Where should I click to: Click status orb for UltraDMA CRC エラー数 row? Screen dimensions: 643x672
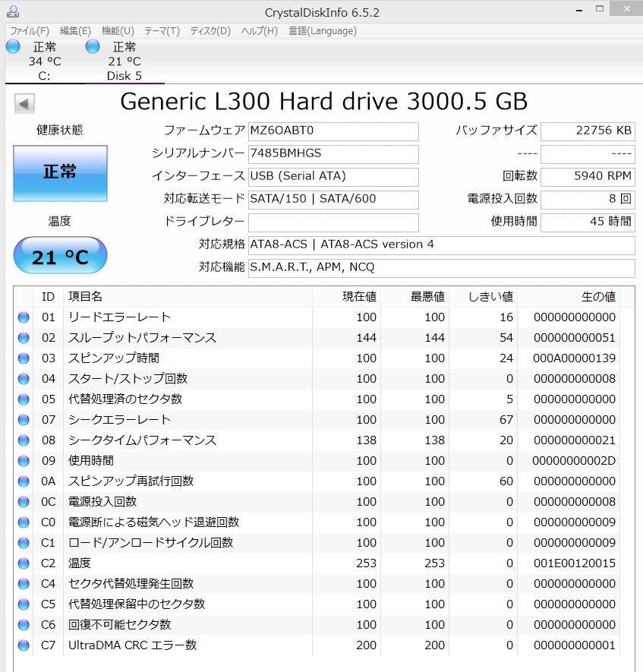pos(24,645)
